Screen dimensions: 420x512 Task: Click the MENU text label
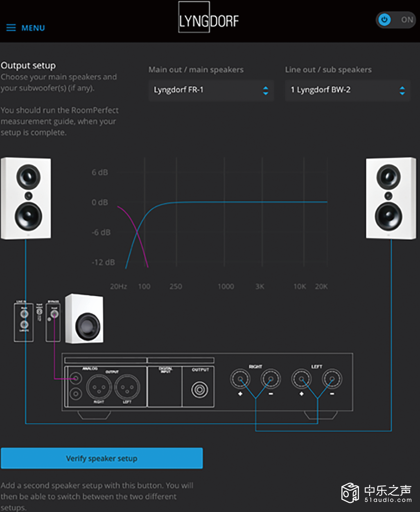tap(33, 28)
